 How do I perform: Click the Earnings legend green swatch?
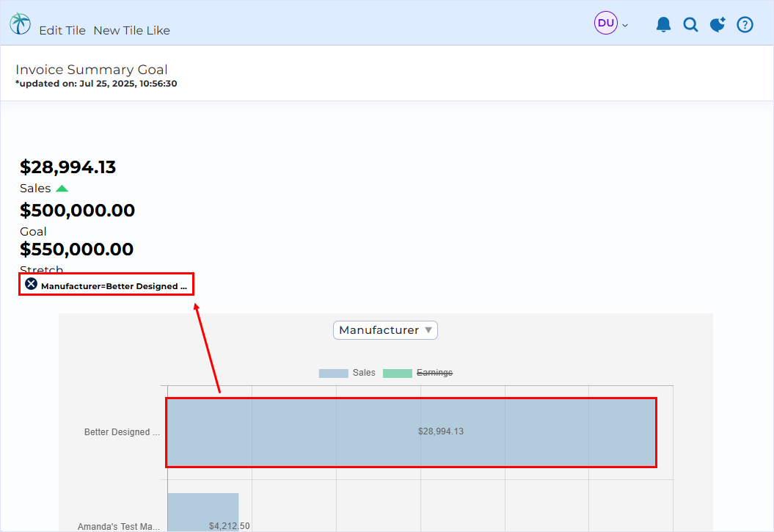point(398,373)
